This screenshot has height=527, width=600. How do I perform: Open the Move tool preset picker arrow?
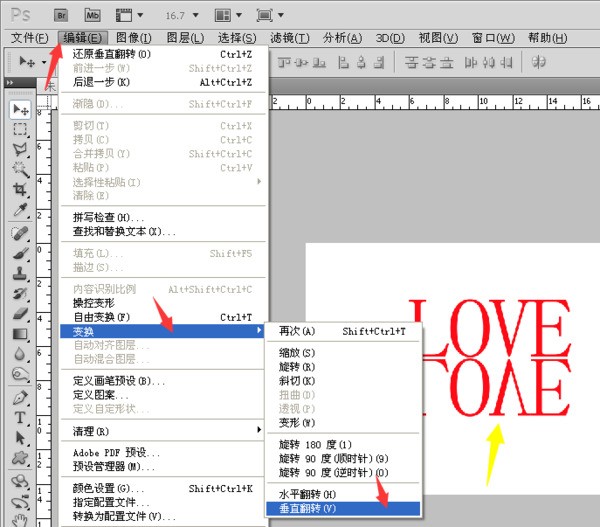point(44,62)
